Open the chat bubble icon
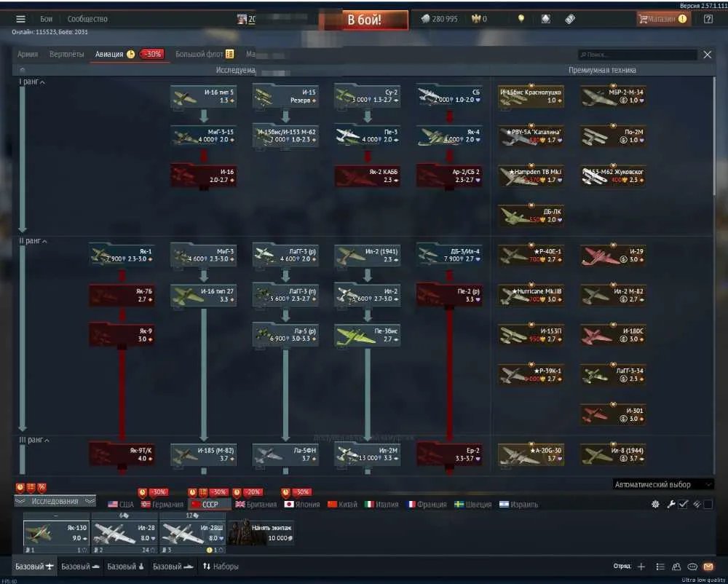The width and height of the screenshot is (728, 584). [692, 567]
